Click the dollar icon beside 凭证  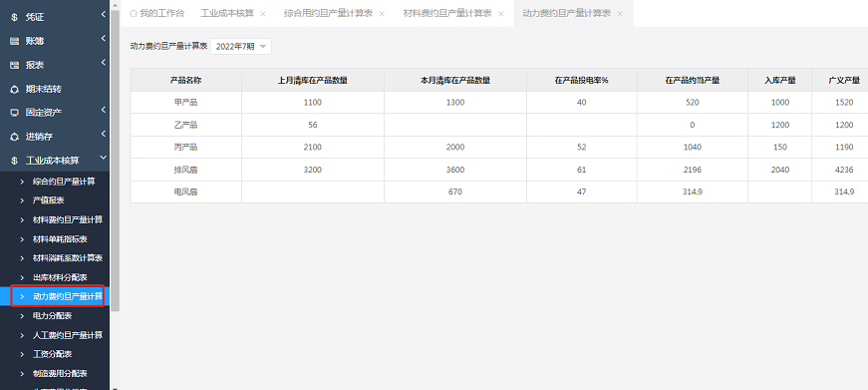click(x=14, y=17)
